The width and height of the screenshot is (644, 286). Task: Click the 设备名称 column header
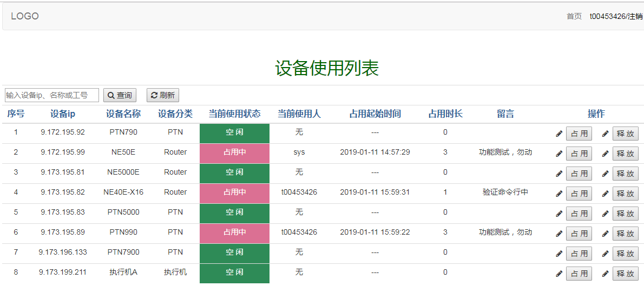click(123, 114)
